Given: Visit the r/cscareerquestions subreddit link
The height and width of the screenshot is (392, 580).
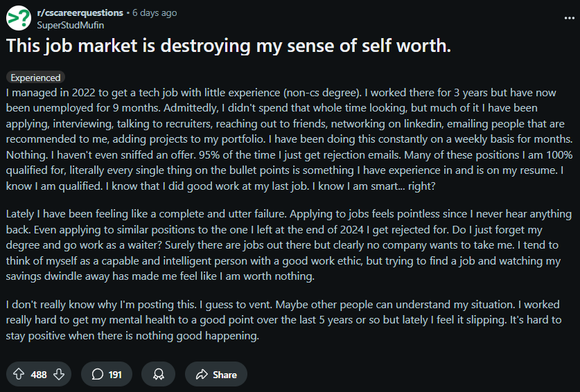Looking at the screenshot, I should point(80,12).
